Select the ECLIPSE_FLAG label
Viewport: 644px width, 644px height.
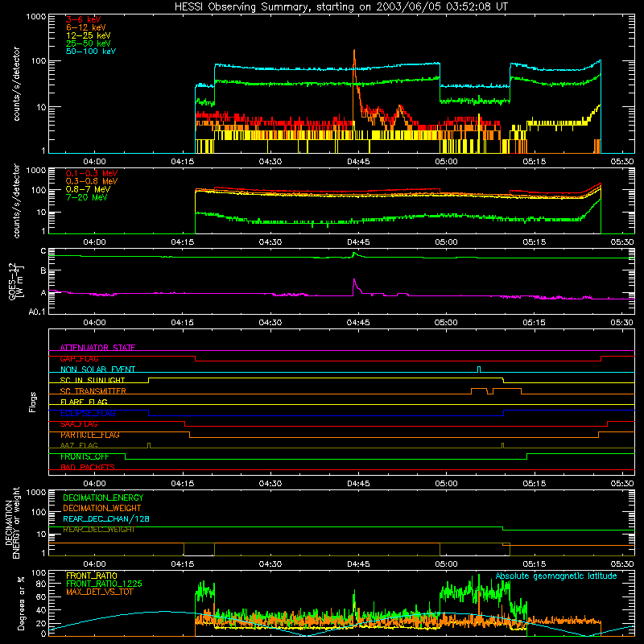88,413
